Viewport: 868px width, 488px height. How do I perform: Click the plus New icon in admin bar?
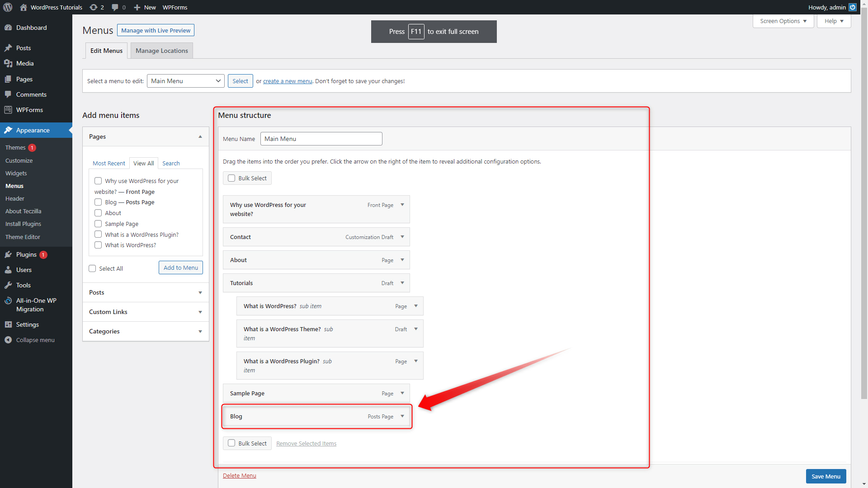[137, 7]
